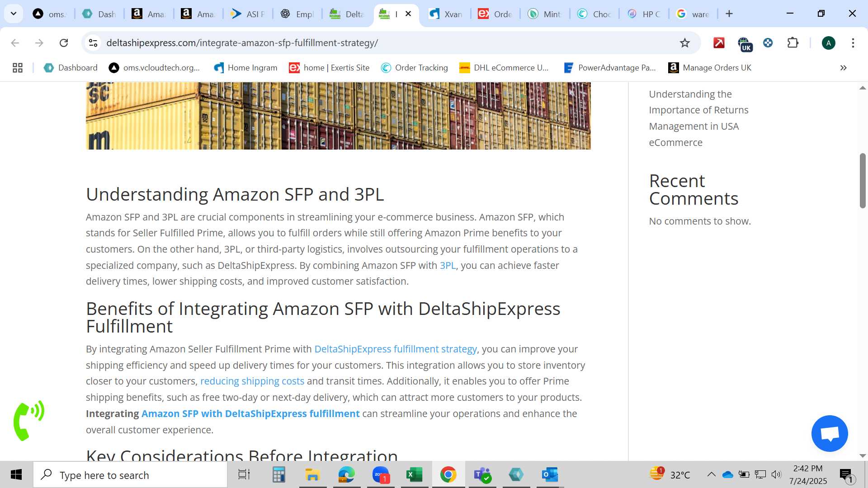
Task: Open the red arrow extension icon
Action: click(x=719, y=43)
